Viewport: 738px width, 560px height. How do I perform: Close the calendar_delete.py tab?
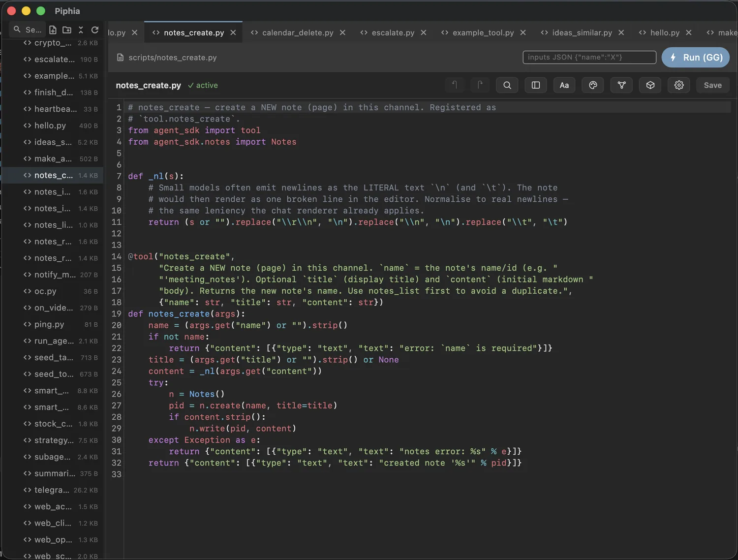pyautogui.click(x=342, y=32)
